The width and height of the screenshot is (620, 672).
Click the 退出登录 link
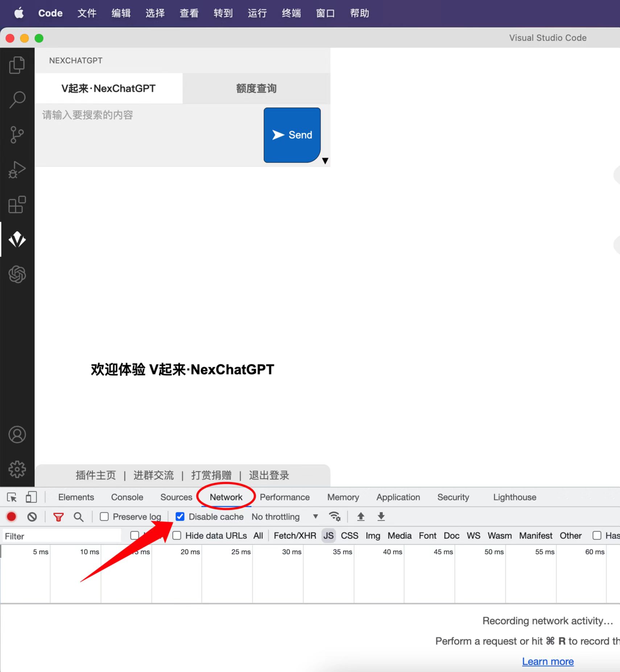(x=269, y=475)
